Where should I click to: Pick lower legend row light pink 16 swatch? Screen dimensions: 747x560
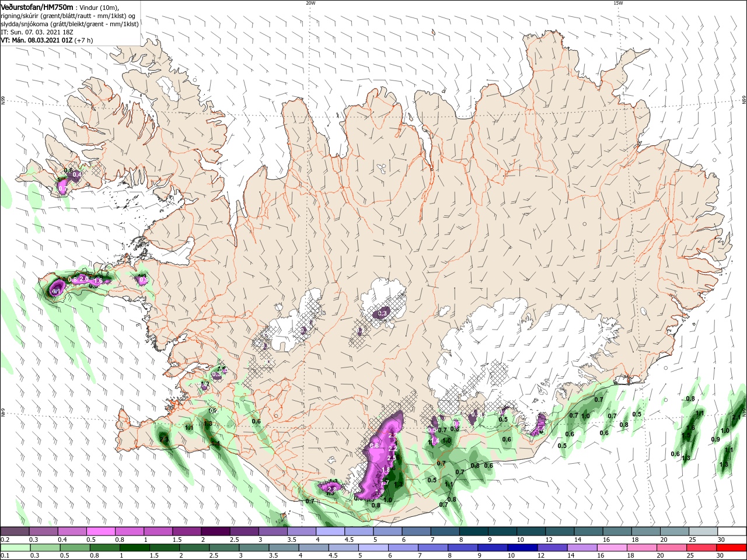(613, 548)
